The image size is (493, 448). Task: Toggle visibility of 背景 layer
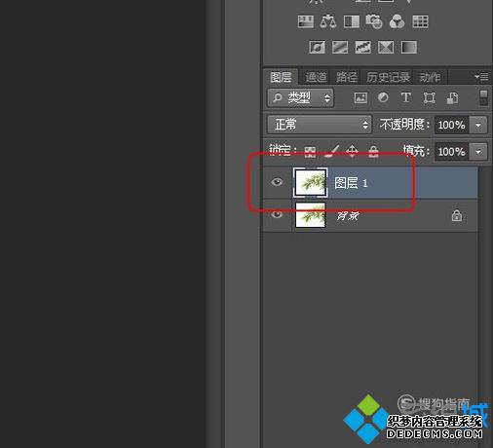click(277, 214)
